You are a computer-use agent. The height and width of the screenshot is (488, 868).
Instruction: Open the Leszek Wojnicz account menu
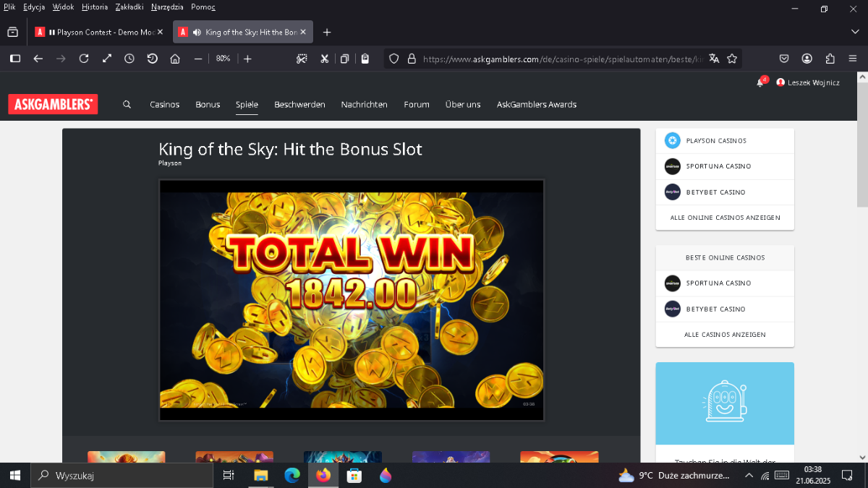[x=808, y=82]
